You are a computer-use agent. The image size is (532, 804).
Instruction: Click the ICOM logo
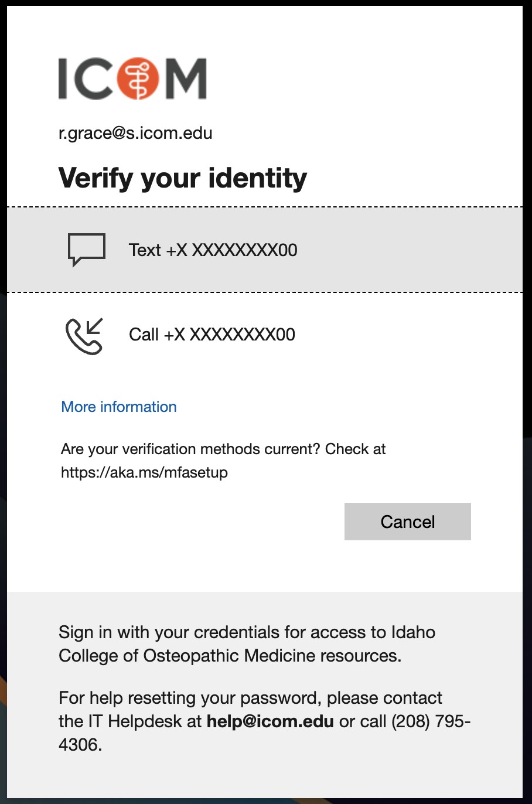pos(132,78)
